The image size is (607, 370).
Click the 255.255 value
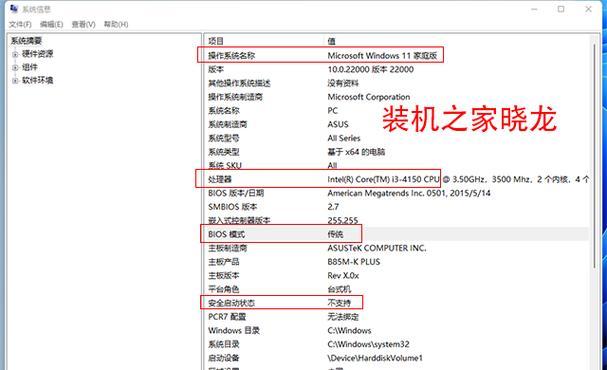click(x=343, y=221)
